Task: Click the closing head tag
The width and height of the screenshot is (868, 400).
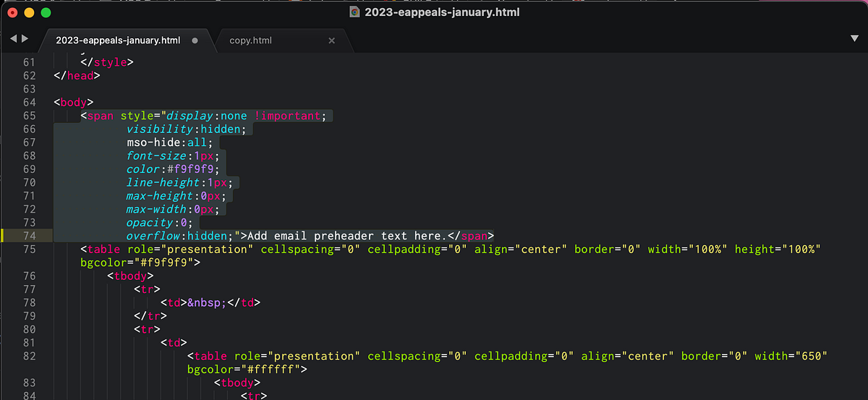Action: [77, 76]
